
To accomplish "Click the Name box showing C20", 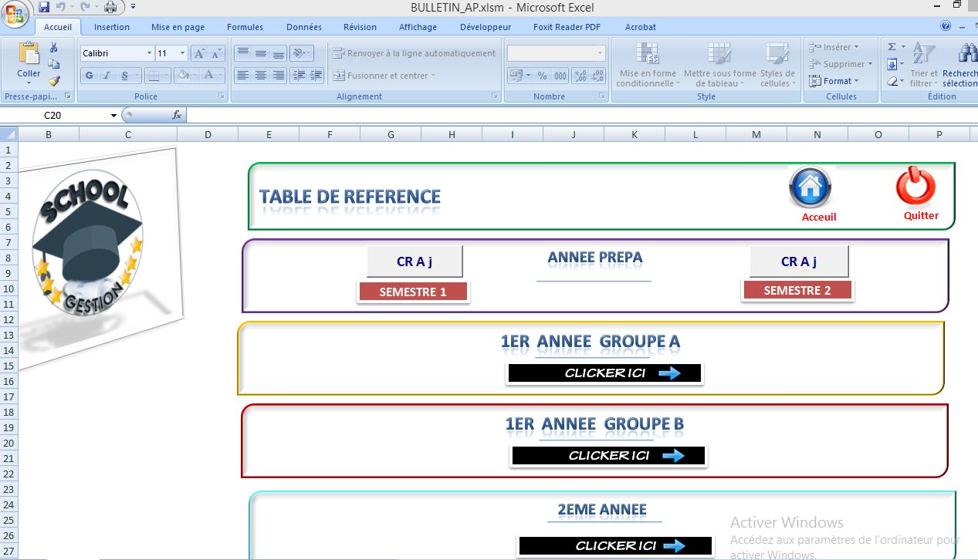I will point(52,113).
